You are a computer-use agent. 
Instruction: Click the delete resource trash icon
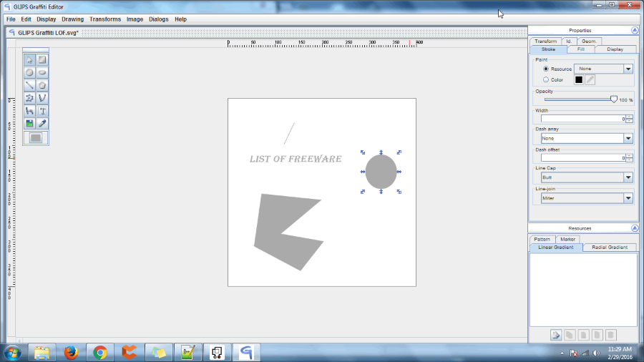[x=611, y=335]
